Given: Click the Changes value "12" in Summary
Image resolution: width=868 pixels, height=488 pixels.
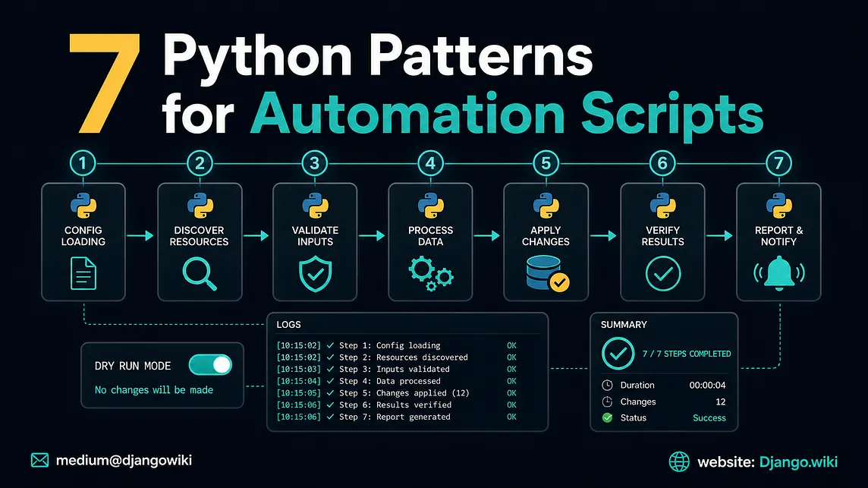Looking at the screenshot, I should pyautogui.click(x=720, y=401).
